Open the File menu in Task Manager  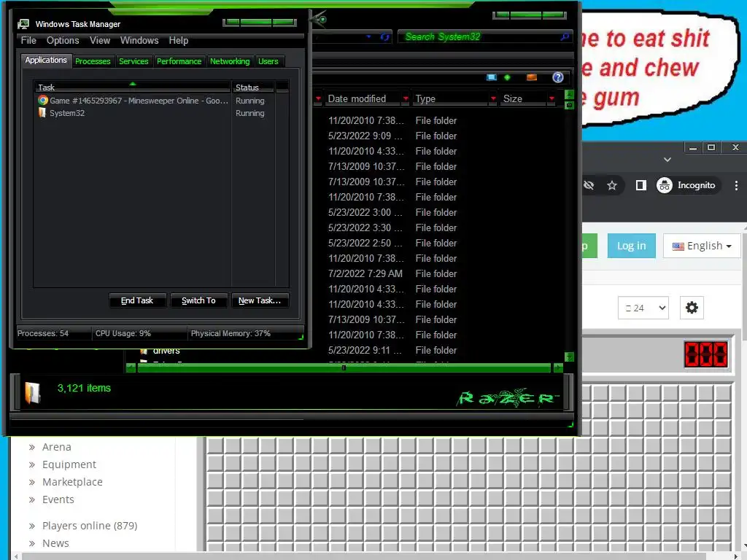point(28,41)
